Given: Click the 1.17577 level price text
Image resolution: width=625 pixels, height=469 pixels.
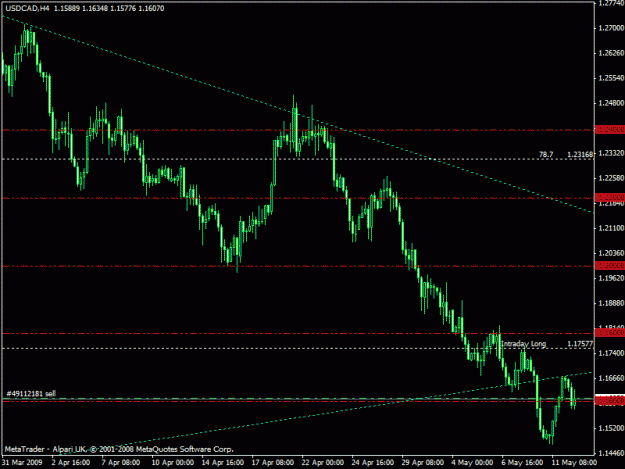Looking at the screenshot, I should tap(580, 344).
